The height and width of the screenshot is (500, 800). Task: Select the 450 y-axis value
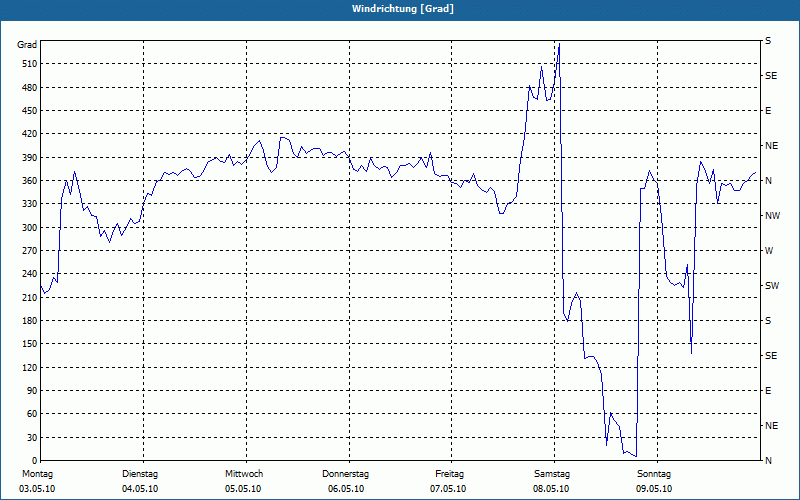(x=30, y=111)
